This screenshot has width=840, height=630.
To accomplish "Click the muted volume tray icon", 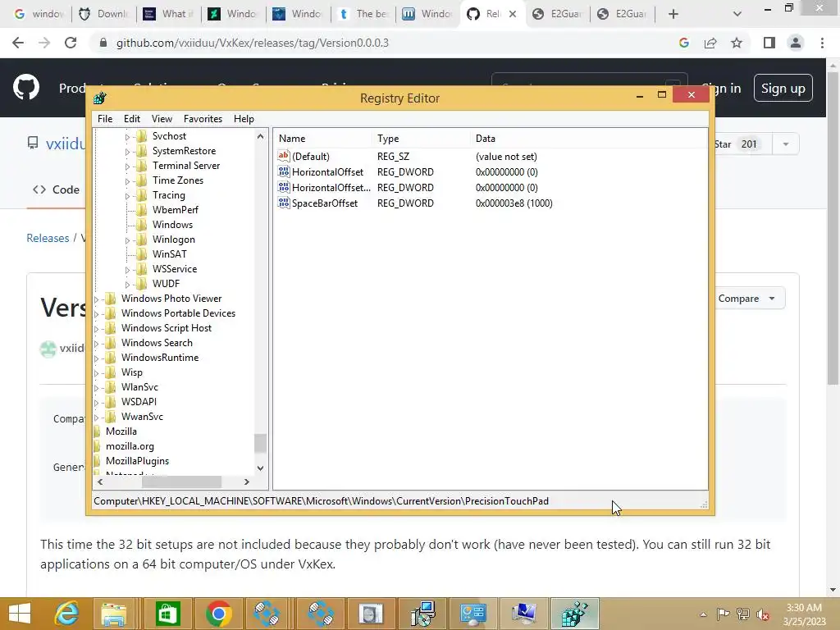I will point(762,614).
